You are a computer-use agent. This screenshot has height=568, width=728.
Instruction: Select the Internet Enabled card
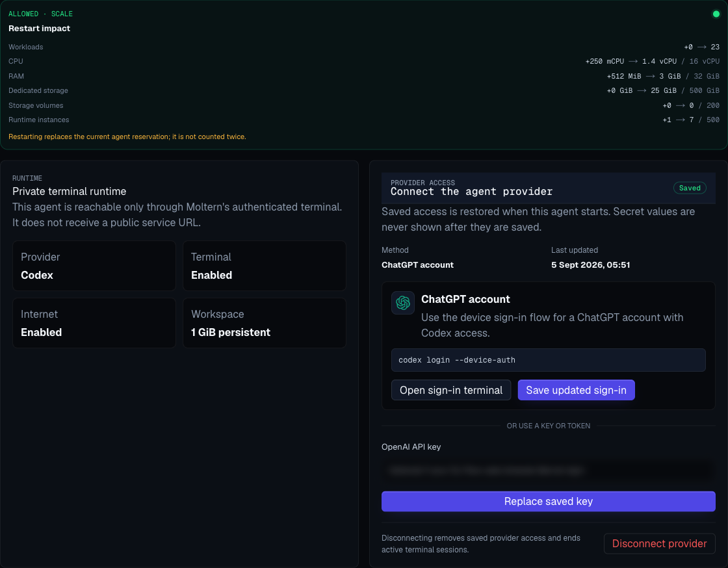tap(94, 323)
